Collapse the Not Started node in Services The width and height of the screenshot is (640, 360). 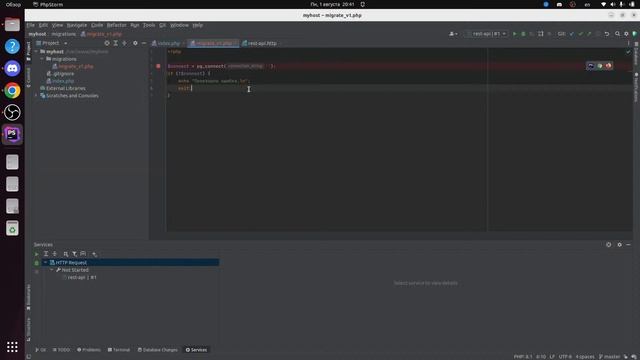click(52, 270)
